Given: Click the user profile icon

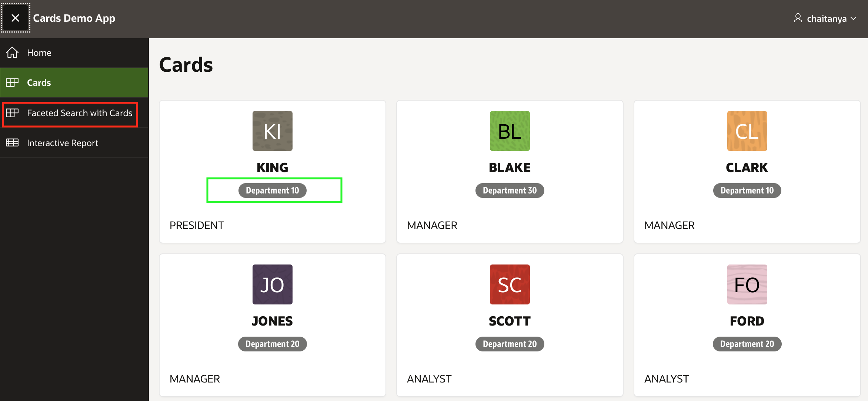Looking at the screenshot, I should (x=798, y=18).
